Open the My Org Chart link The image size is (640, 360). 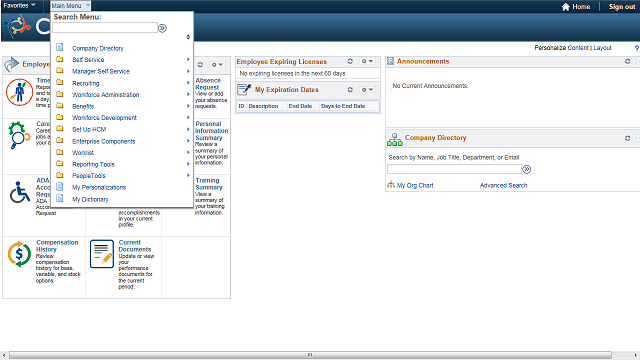[415, 185]
